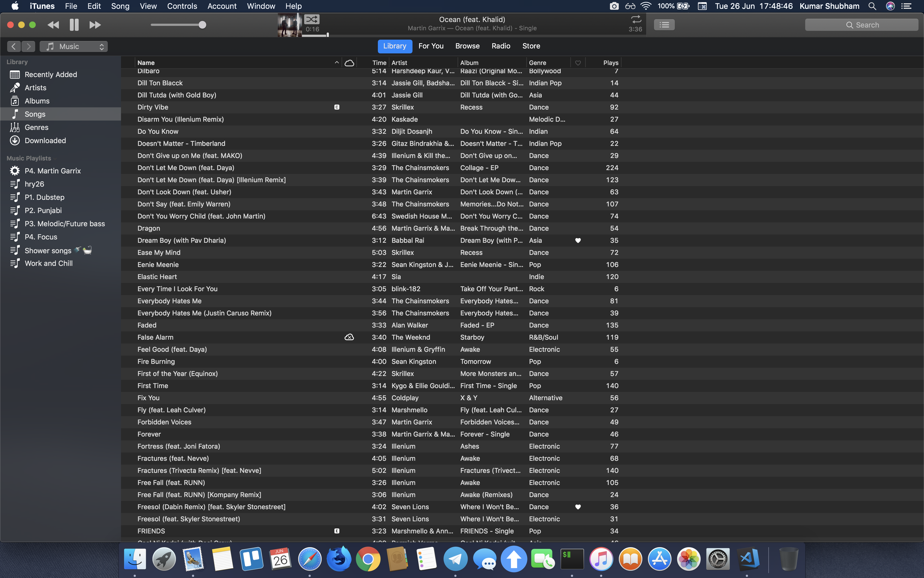Open the hry26 playlist

coord(60,184)
